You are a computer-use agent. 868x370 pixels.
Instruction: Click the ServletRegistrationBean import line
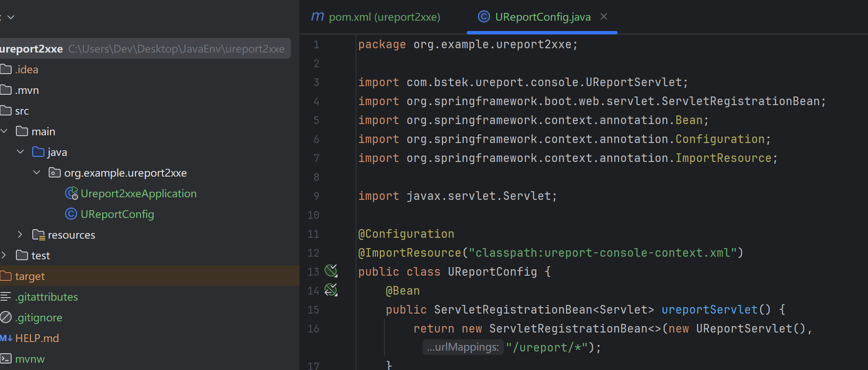pyautogui.click(x=592, y=101)
